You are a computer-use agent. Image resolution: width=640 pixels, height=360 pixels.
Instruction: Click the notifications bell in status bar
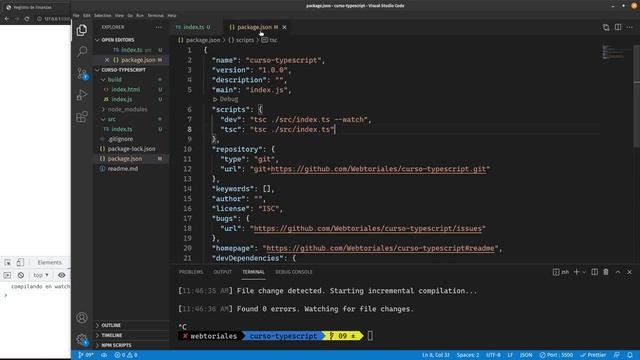[630, 355]
